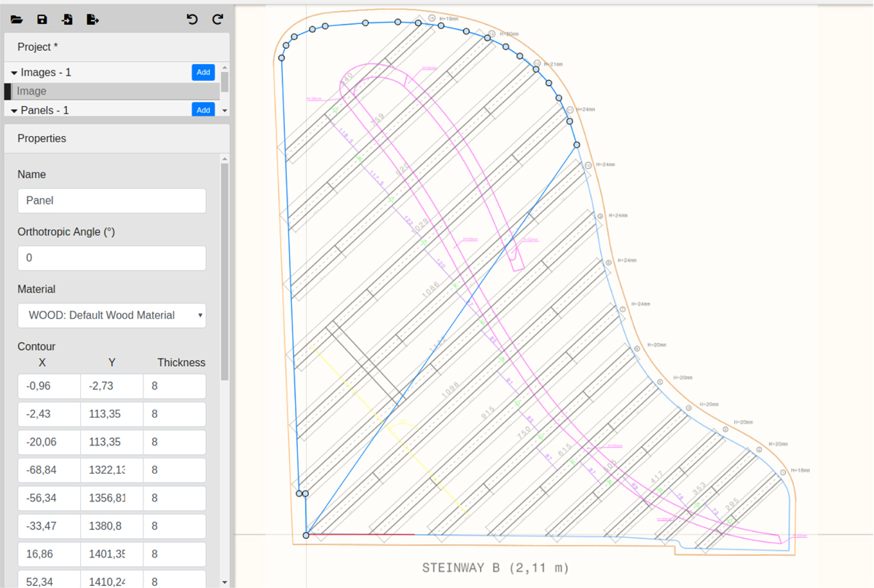Click the project list scrollbar up arrow
Image resolution: width=874 pixels, height=588 pixels.
[225, 67]
